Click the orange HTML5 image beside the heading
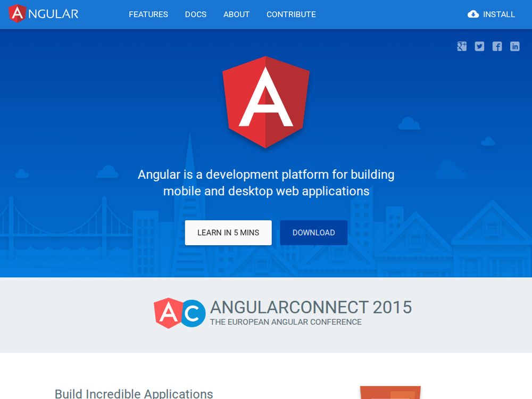Image resolution: width=532 pixels, height=399 pixels. point(390,393)
